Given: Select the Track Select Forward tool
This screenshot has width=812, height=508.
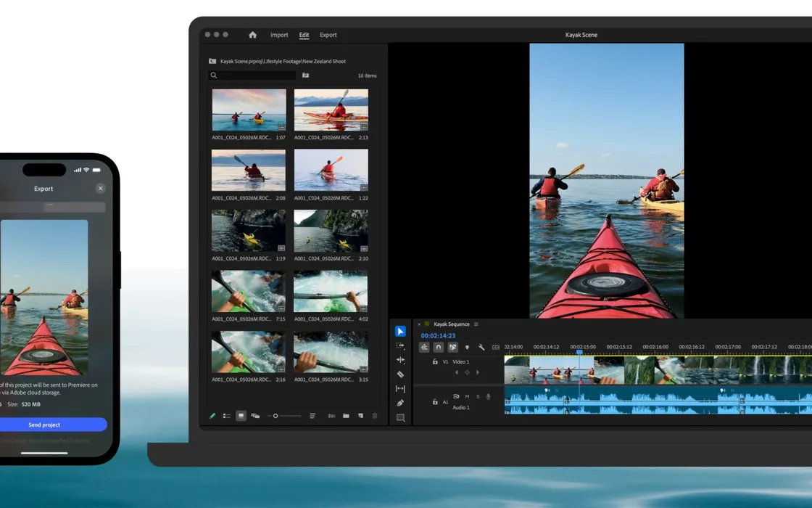Looking at the screenshot, I should coord(400,346).
